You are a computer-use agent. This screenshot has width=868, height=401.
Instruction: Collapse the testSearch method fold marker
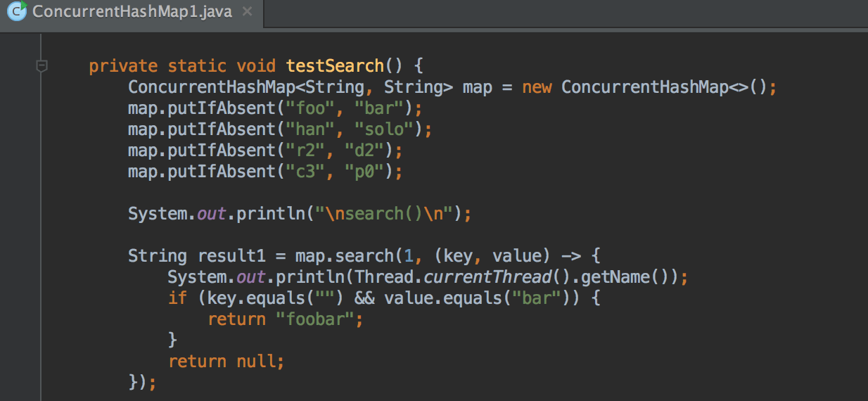click(x=42, y=66)
